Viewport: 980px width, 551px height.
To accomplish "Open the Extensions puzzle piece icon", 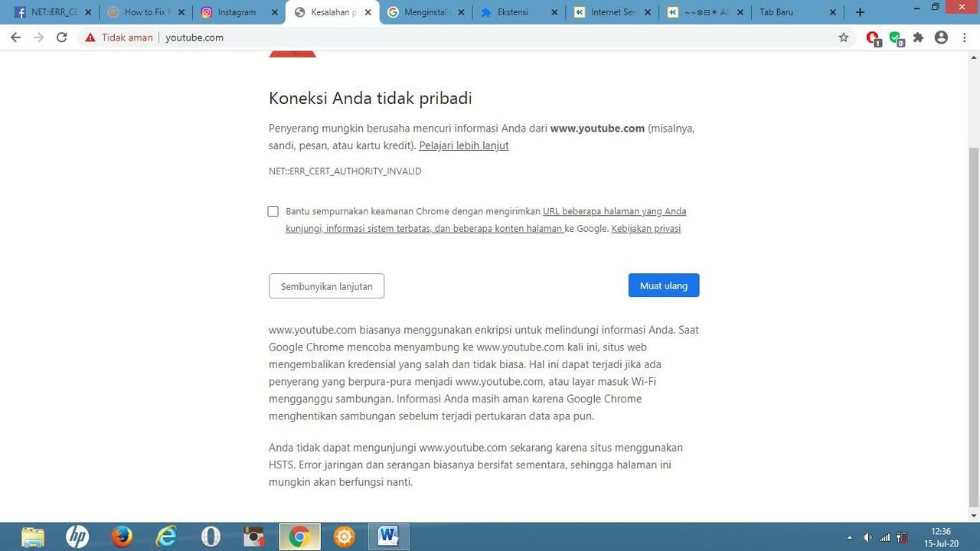I will 918,37.
